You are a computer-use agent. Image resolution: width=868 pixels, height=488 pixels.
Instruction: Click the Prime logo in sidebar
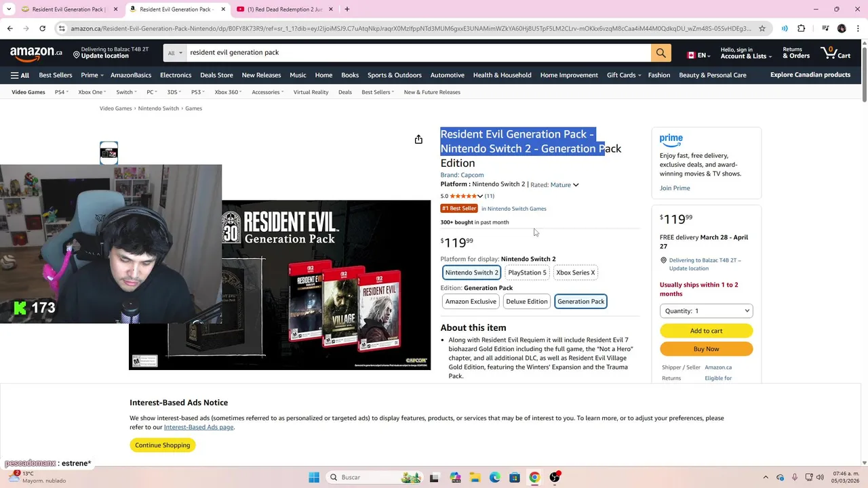click(671, 140)
